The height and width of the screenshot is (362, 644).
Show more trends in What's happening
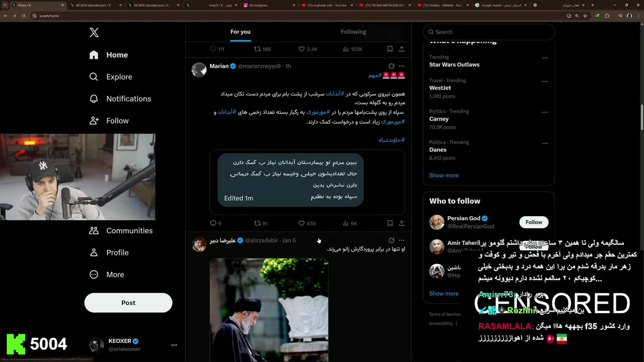click(x=444, y=175)
